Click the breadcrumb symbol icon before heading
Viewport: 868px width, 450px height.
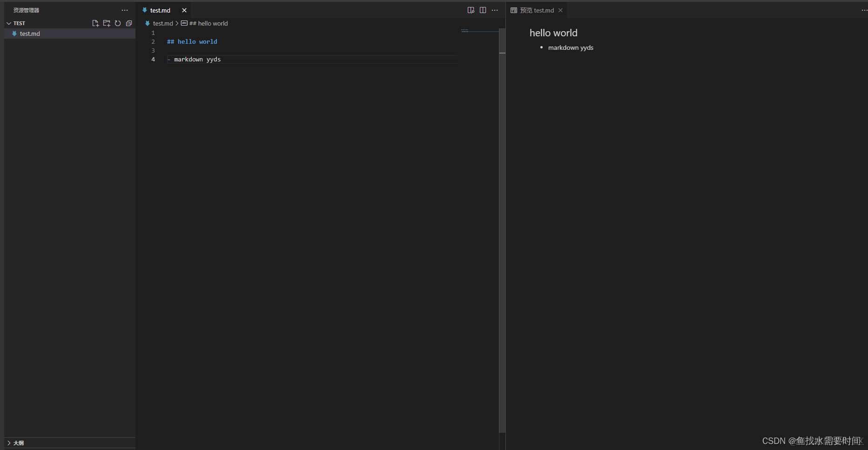click(184, 23)
